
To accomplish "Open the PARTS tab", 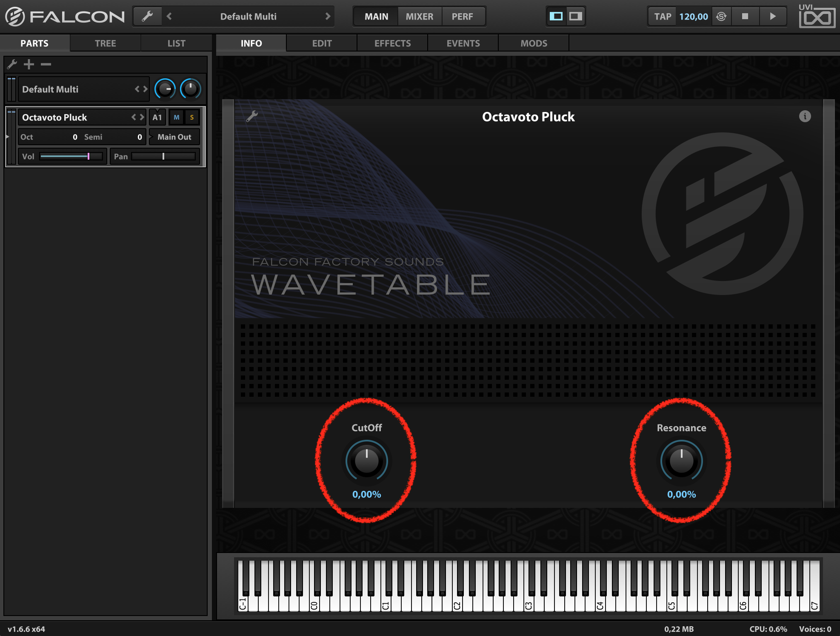I will [34, 43].
